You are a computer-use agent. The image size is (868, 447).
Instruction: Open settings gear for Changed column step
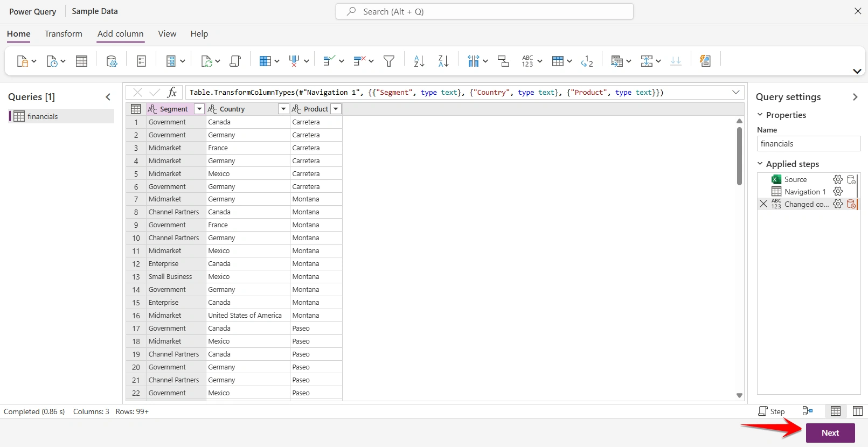[838, 204]
